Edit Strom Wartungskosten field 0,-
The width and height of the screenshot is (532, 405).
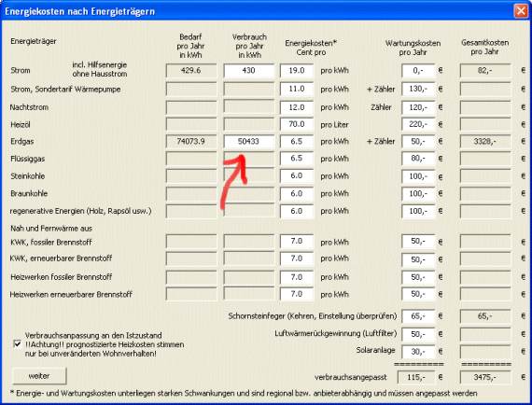click(x=418, y=71)
